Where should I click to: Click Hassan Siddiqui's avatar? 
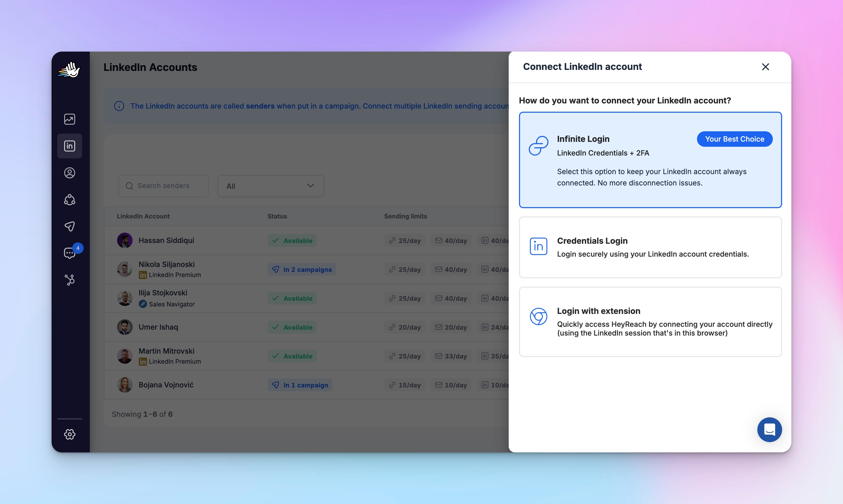[125, 240]
